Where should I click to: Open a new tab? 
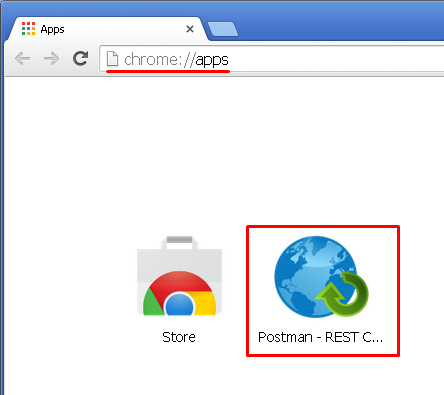pyautogui.click(x=223, y=29)
